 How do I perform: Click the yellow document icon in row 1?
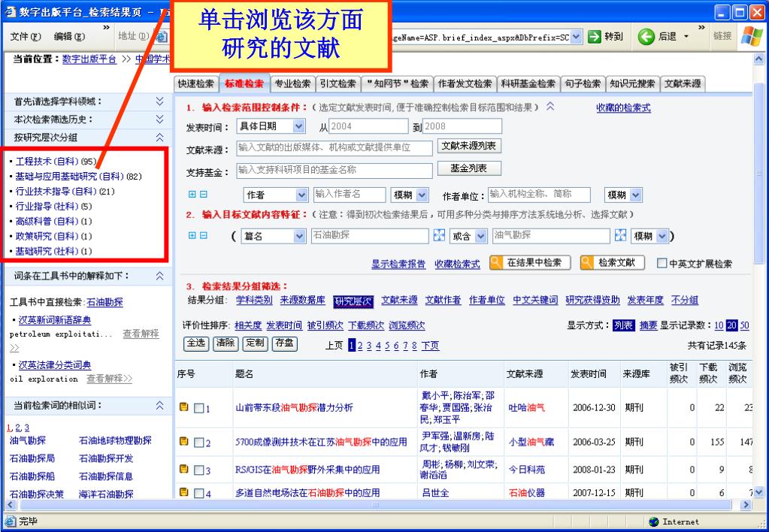tap(184, 407)
